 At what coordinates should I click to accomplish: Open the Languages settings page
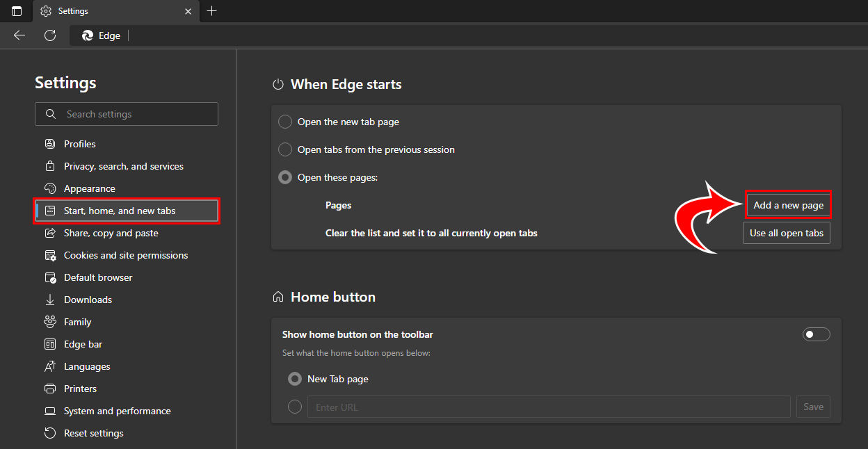[x=86, y=366]
